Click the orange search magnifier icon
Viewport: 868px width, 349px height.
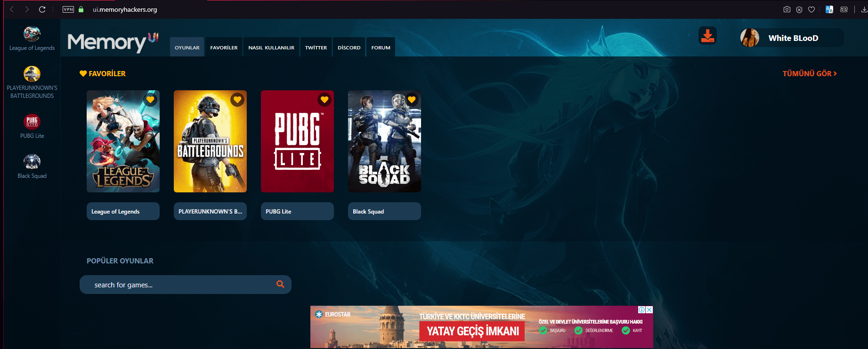click(x=280, y=284)
